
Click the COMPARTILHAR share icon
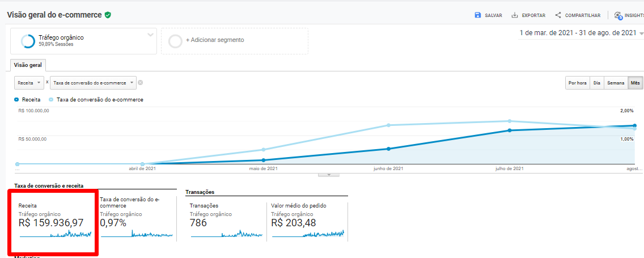pyautogui.click(x=558, y=15)
